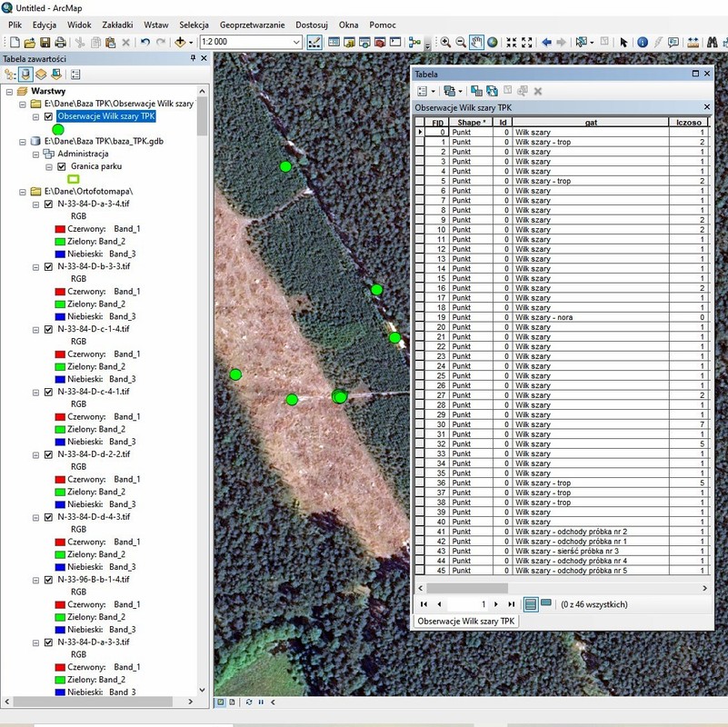This screenshot has height=727, width=728.
Task: Collapse the Warstwy data frame tree
Action: tap(9, 92)
